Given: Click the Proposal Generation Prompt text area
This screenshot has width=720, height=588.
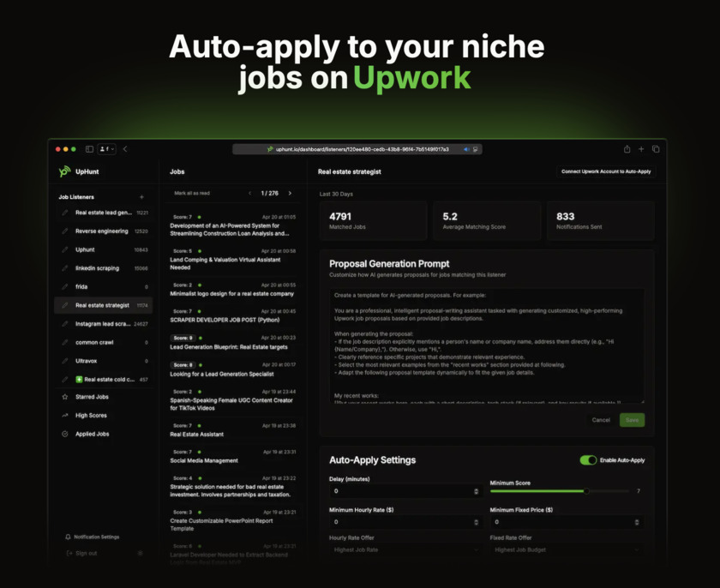Looking at the screenshot, I should [487, 346].
